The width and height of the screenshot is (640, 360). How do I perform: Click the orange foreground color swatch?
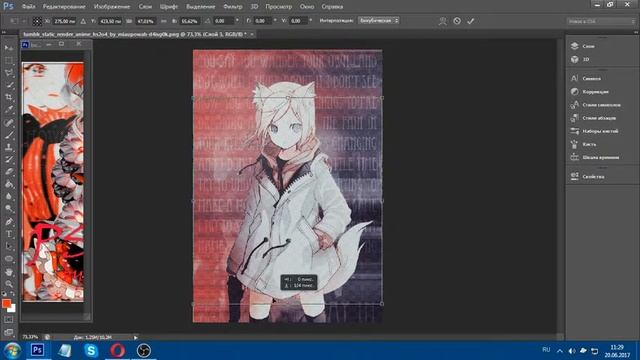6,303
